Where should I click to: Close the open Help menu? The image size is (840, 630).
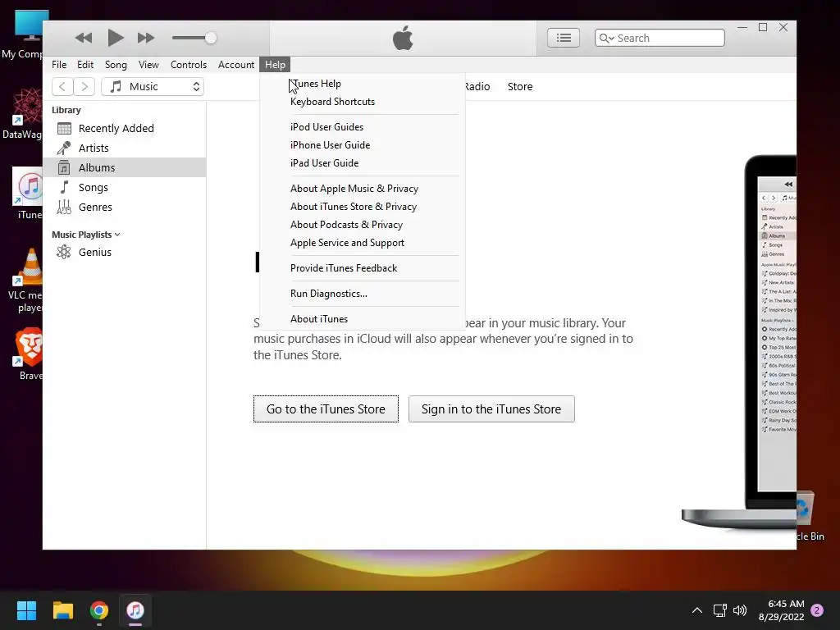(x=275, y=64)
